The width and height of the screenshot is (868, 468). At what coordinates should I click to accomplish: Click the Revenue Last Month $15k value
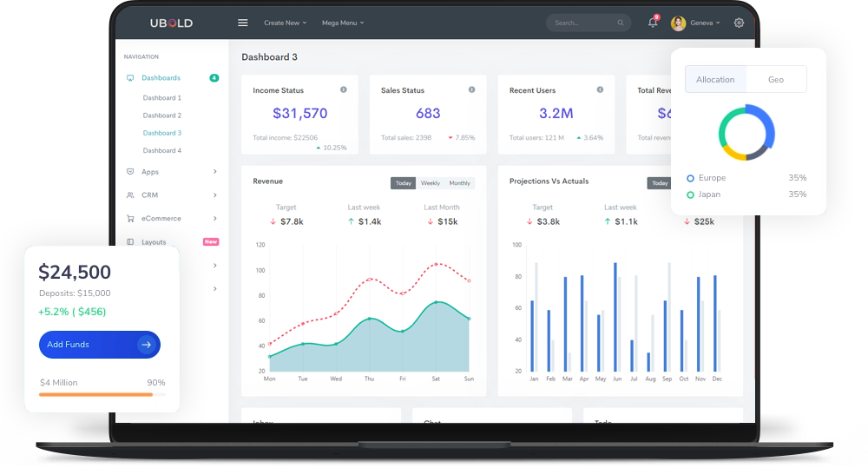[x=447, y=221]
